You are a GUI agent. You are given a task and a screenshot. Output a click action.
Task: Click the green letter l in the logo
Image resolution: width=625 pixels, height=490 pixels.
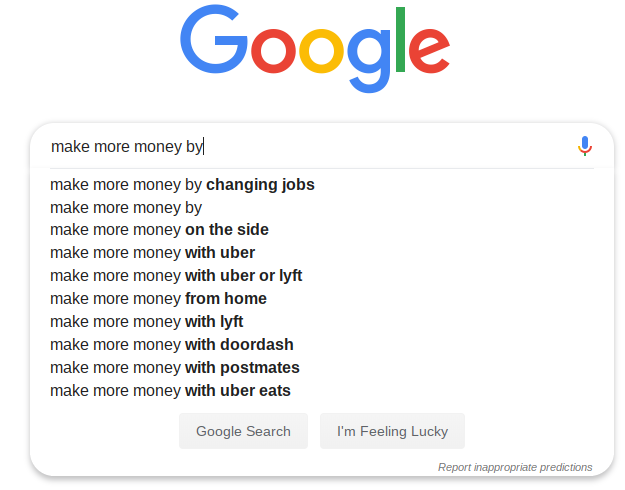(x=400, y=39)
